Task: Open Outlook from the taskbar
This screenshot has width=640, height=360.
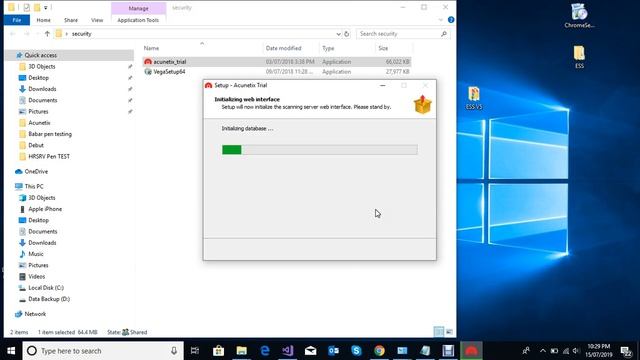Action: tap(333, 351)
